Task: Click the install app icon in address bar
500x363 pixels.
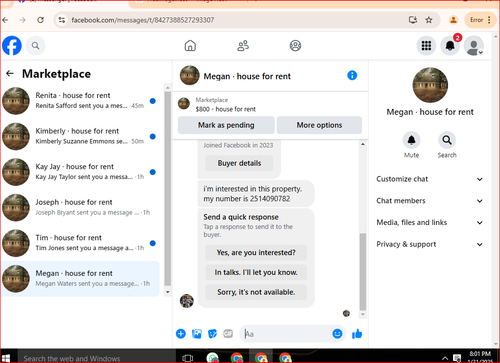Action: click(x=413, y=20)
